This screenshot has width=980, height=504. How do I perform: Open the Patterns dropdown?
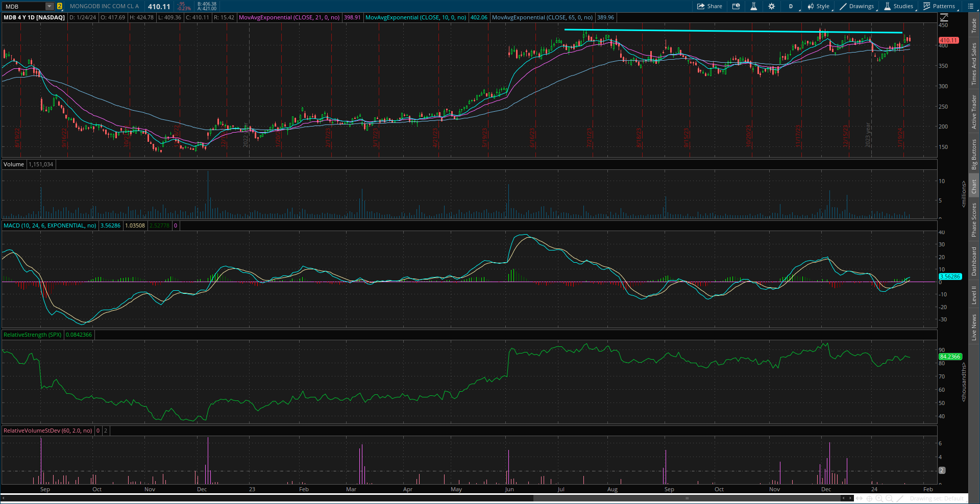(939, 6)
